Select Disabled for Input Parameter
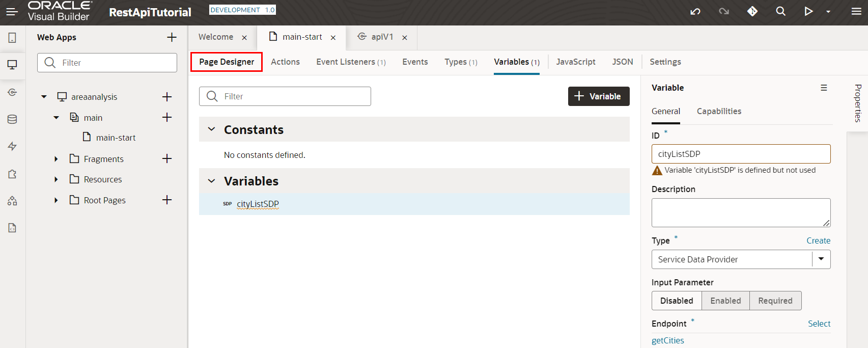The width and height of the screenshot is (868, 348). click(677, 301)
